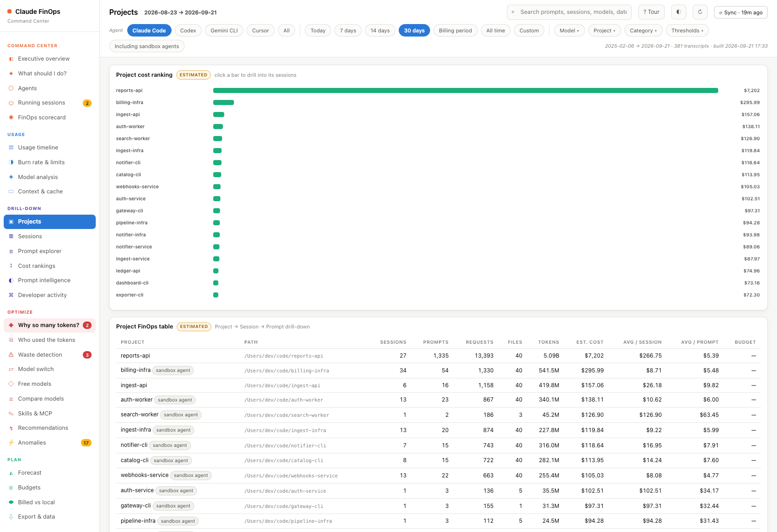The width and height of the screenshot is (777, 532).
Task: Drill into the billing-infra cost bar
Action: (223, 103)
